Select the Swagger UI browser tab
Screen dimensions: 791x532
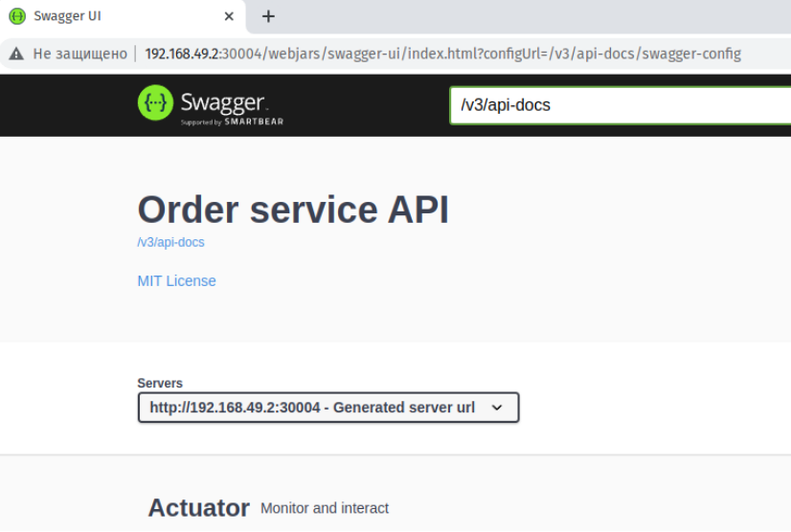tap(123, 16)
